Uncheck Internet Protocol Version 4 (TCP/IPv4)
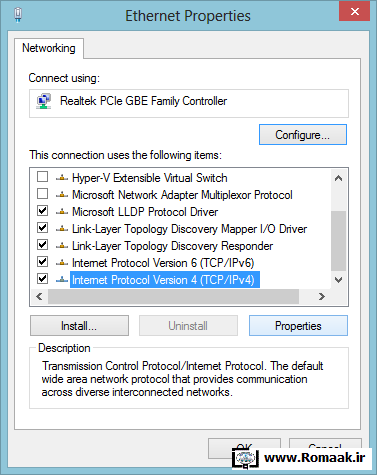 tap(42, 278)
